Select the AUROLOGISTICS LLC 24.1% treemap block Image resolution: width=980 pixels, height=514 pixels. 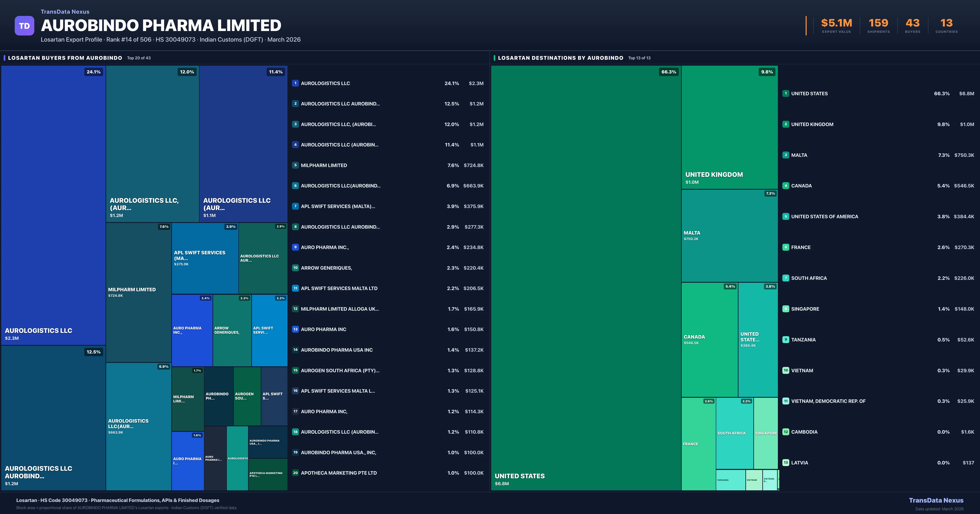[x=53, y=205]
